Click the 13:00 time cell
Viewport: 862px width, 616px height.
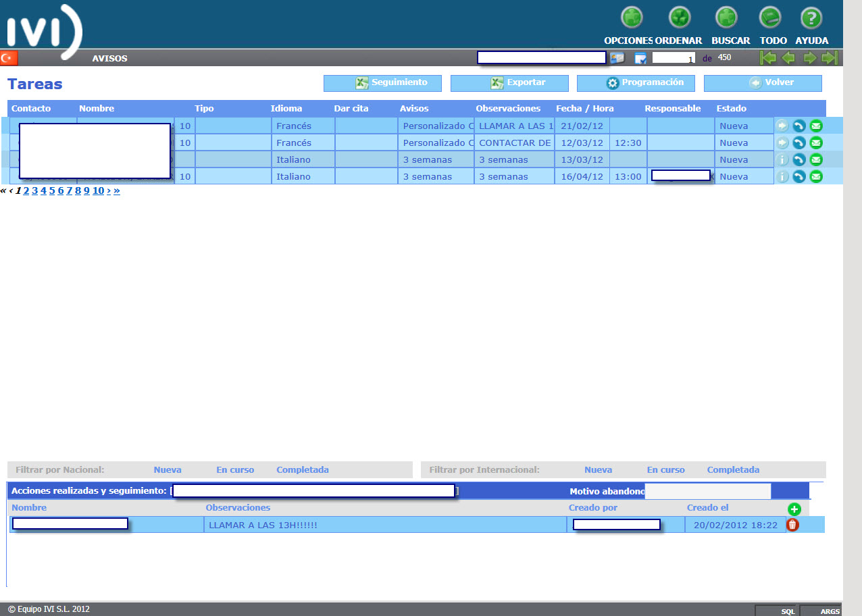coord(628,176)
